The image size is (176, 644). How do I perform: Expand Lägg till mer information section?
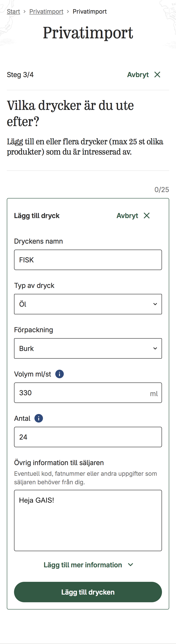pyautogui.click(x=88, y=565)
